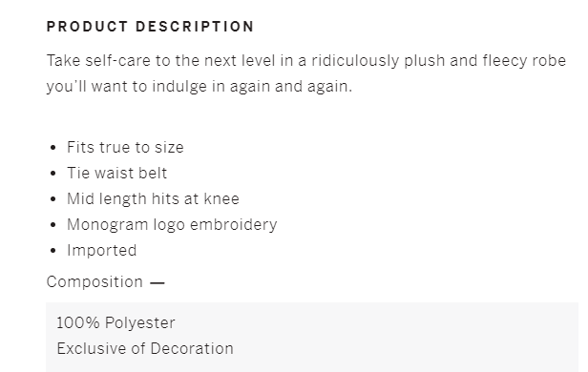Click the 'Exclusive of Decoration' text
Viewport: 588px width, 372px height.
(x=145, y=349)
